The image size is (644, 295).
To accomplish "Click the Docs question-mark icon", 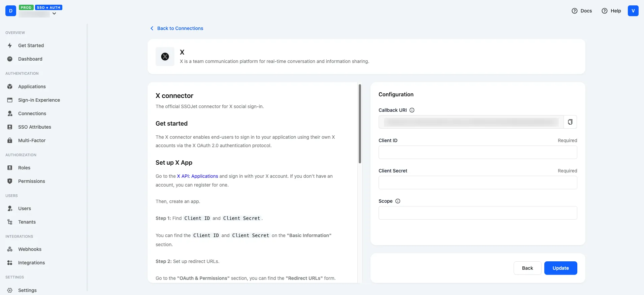I will pos(575,11).
